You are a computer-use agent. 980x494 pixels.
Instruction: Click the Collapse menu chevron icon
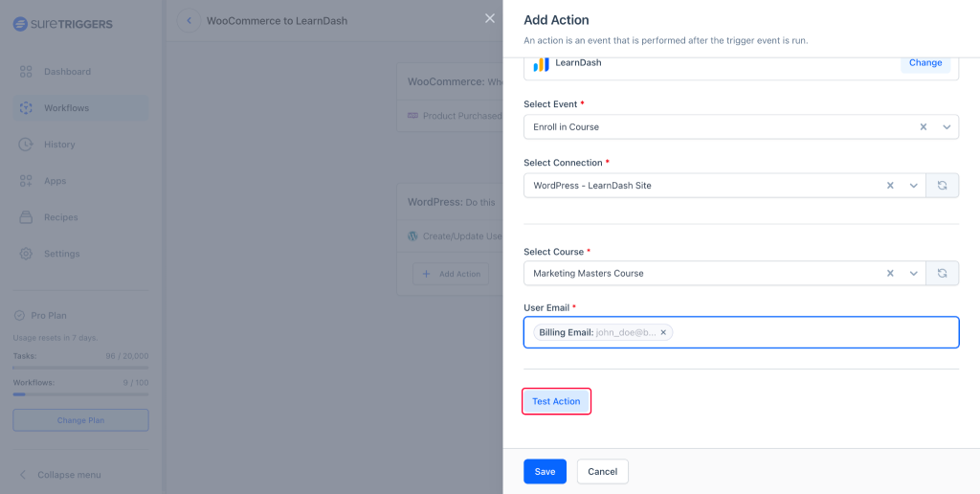(x=23, y=475)
